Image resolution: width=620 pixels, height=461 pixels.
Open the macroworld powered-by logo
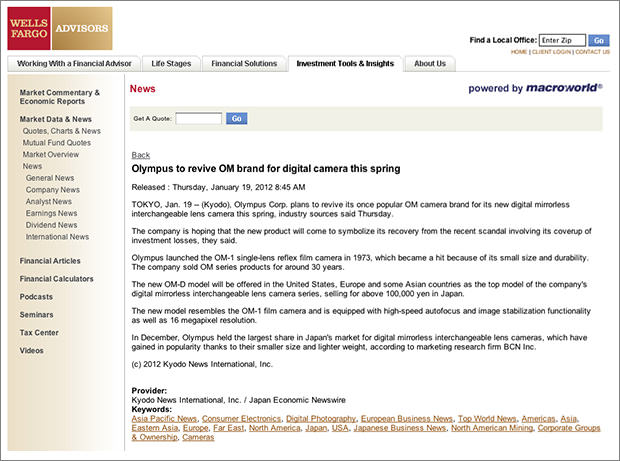(x=535, y=88)
